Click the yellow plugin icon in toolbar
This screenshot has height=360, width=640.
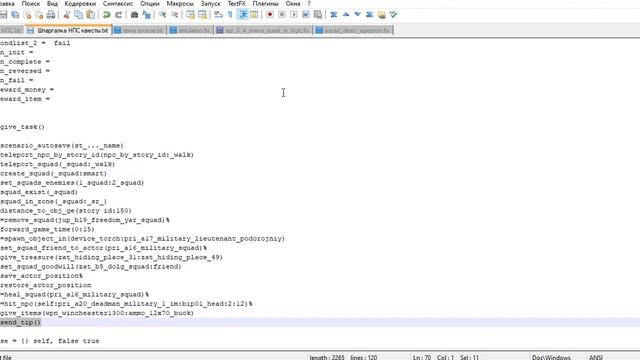click(382, 15)
